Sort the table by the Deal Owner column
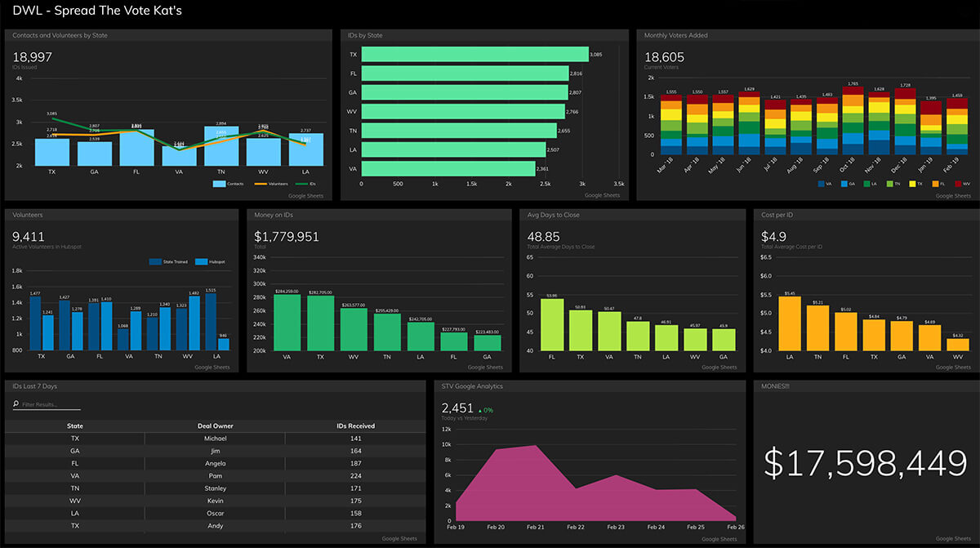Viewport: 980px width, 548px height. click(215, 425)
